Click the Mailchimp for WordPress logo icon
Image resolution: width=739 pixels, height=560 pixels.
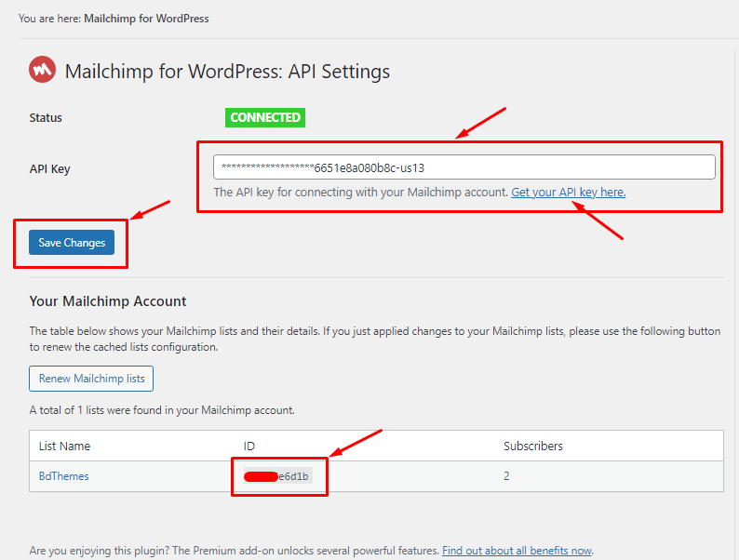point(42,70)
